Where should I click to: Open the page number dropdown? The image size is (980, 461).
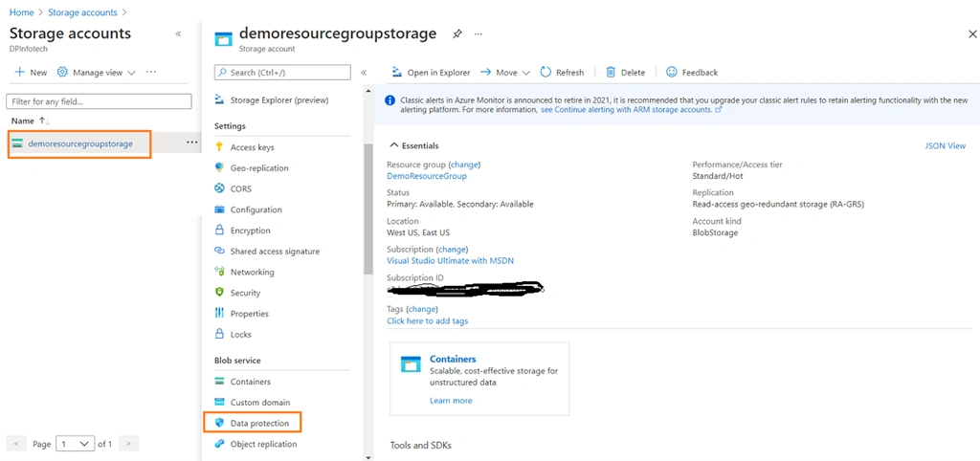coord(75,444)
